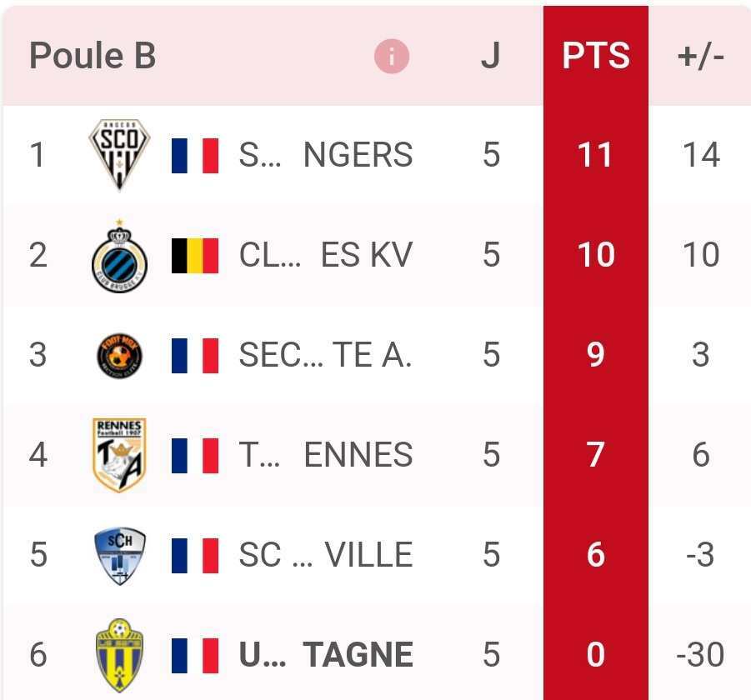Click the French flag beside the Angers team

click(195, 156)
